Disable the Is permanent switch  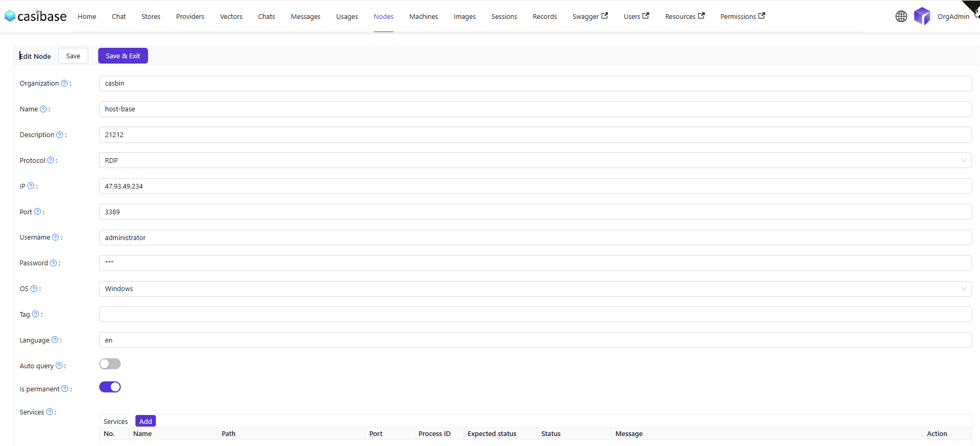tap(110, 387)
